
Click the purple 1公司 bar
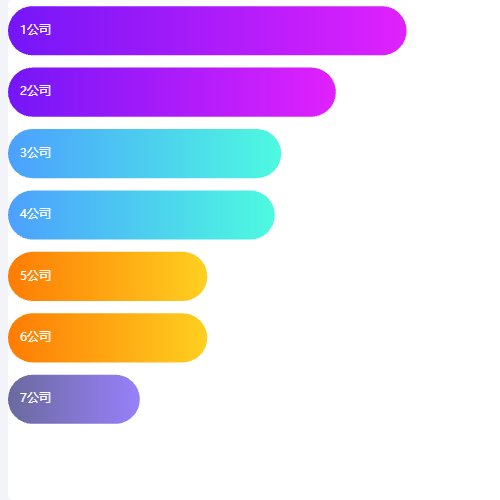[207, 31]
